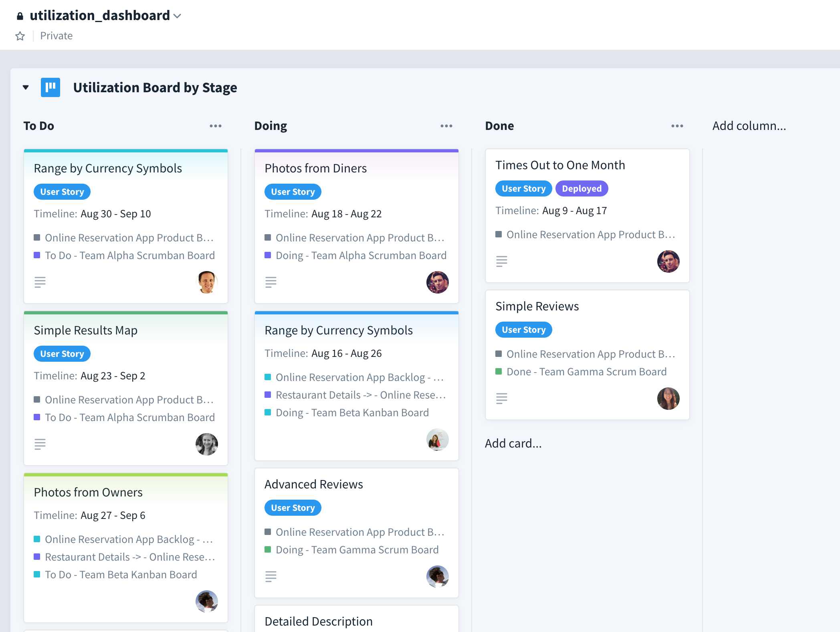Image resolution: width=840 pixels, height=632 pixels.
Task: Click Add card in the Done column
Action: 513,443
